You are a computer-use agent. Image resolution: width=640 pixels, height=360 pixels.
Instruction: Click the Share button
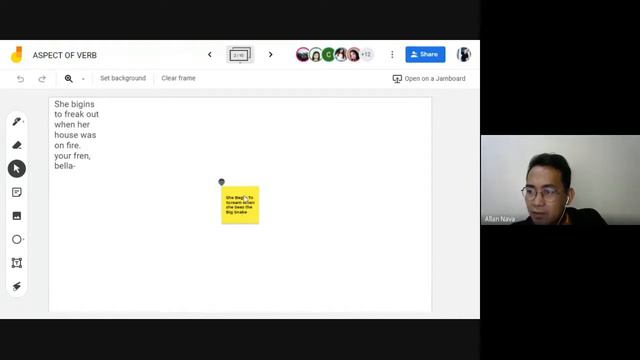(425, 54)
